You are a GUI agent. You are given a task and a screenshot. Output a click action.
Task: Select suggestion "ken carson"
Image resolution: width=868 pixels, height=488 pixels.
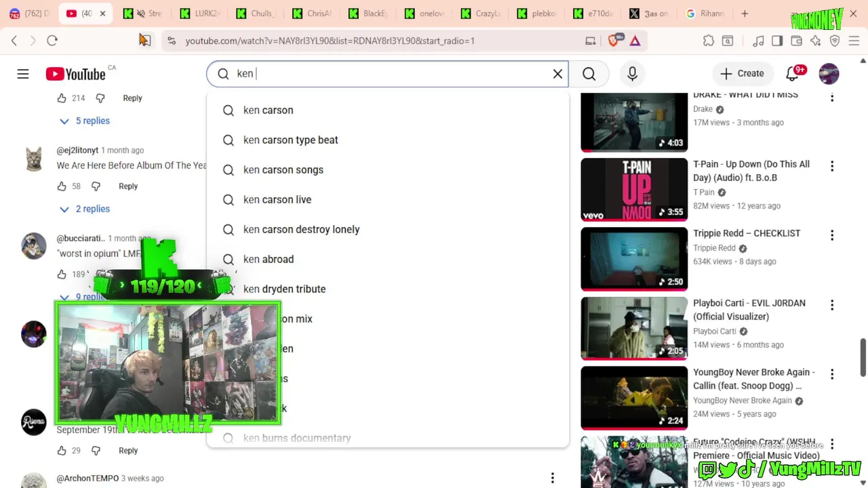coord(387,110)
